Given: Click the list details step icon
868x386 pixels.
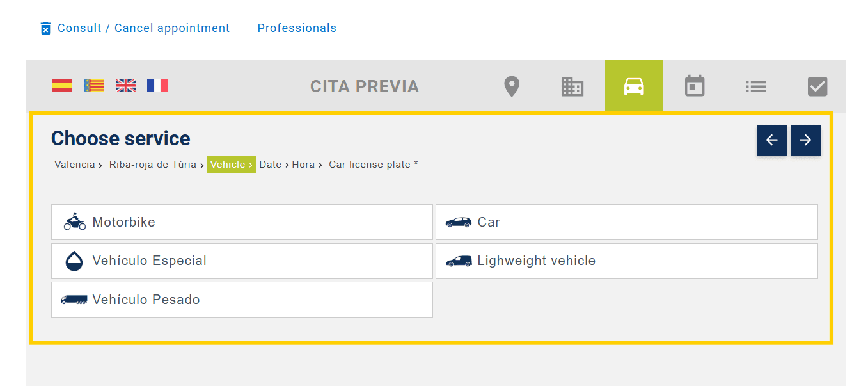Looking at the screenshot, I should click(756, 86).
